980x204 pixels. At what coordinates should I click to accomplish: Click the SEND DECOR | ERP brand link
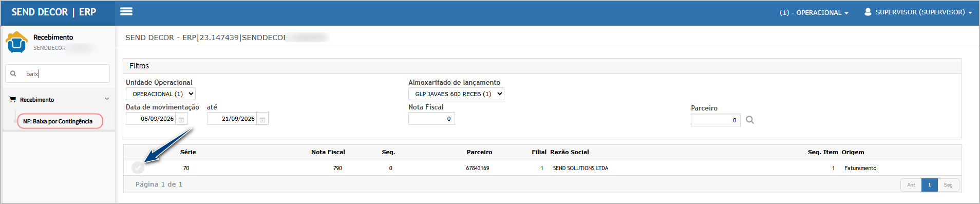click(x=54, y=12)
